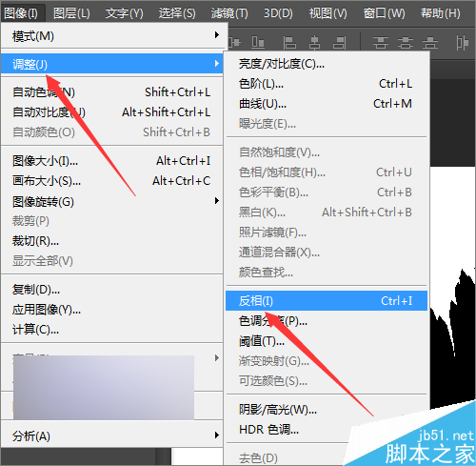
Task: Open the 视图(V) menu
Action: [x=328, y=13]
